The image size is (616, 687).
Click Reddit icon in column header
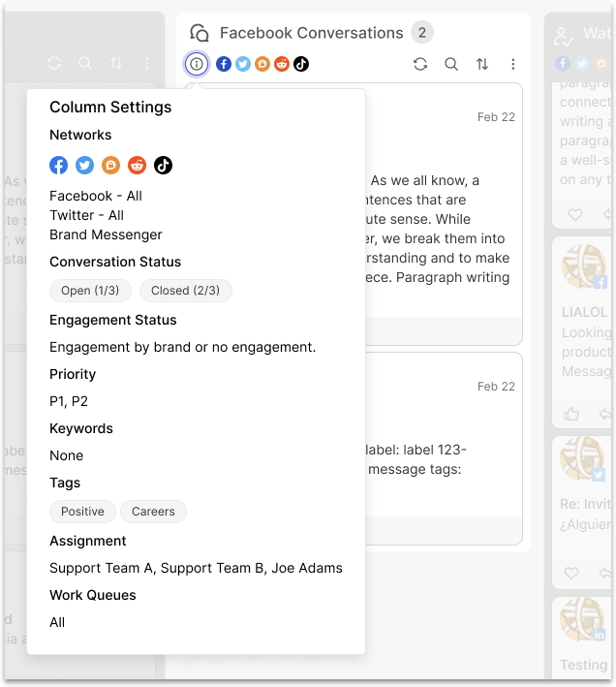tap(282, 64)
